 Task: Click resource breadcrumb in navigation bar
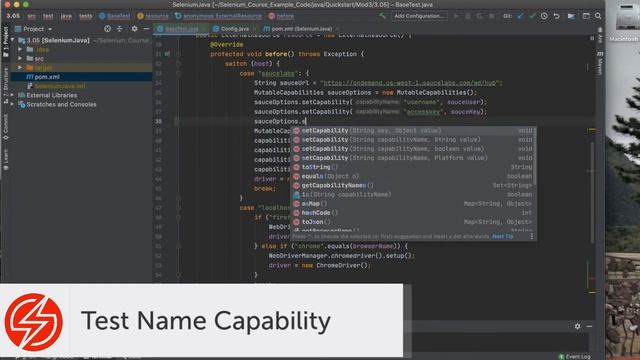153,16
